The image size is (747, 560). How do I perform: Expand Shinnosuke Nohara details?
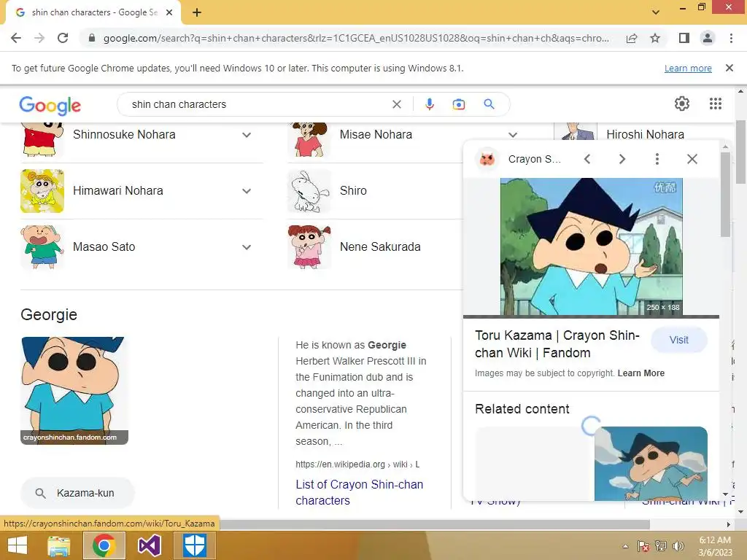(247, 135)
